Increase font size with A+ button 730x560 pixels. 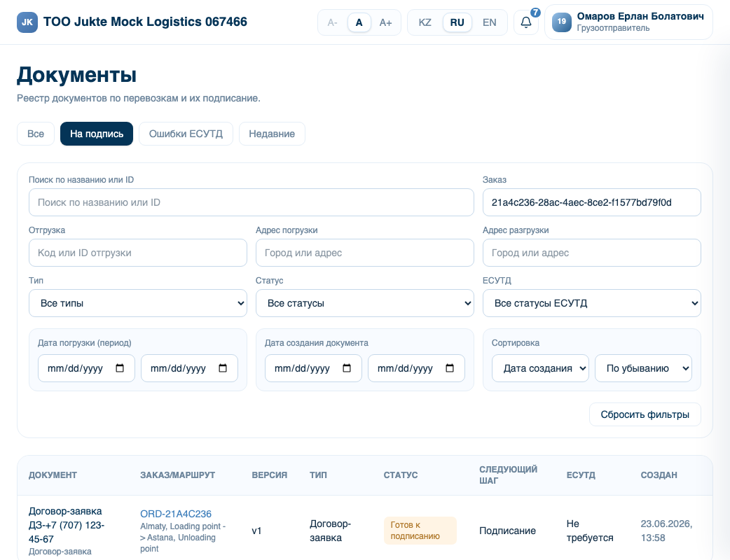coord(385,22)
